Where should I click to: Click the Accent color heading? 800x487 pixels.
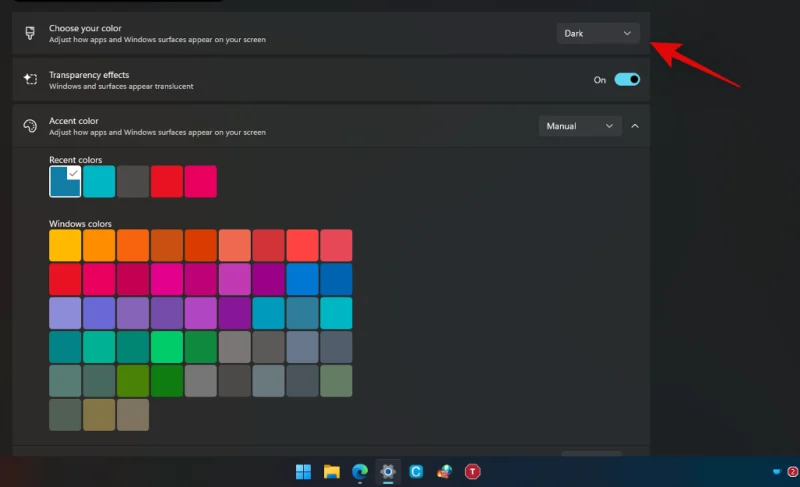(73, 121)
